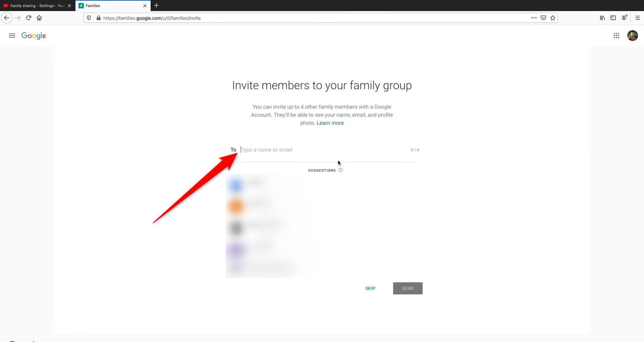The image size is (644, 342).
Task: Bookmark this page with the star
Action: tap(552, 18)
